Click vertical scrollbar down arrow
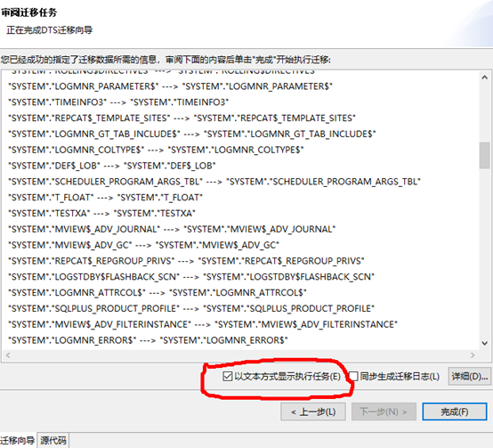 [x=484, y=343]
